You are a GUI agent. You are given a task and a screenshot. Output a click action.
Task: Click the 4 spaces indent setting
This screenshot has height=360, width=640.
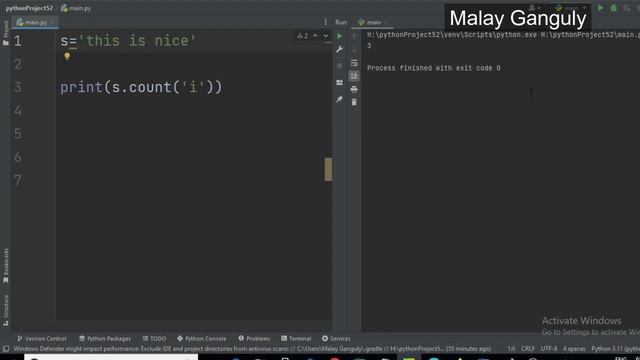coord(574,349)
